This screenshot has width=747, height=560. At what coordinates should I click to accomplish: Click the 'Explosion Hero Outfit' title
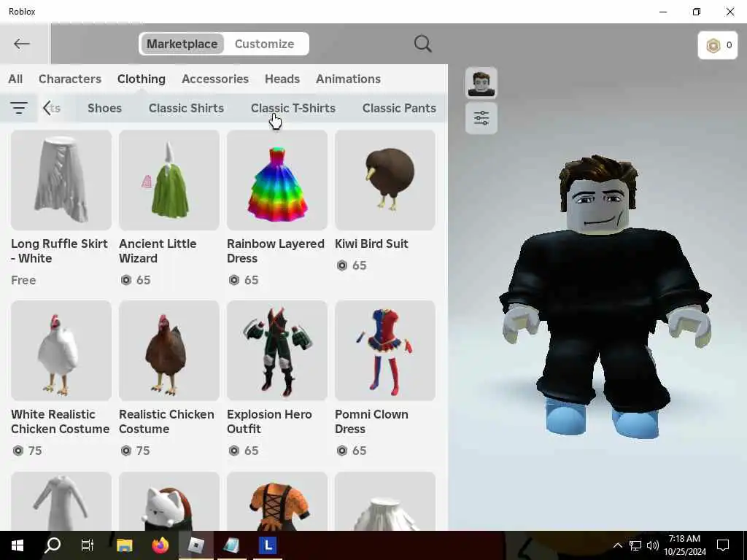click(x=269, y=421)
